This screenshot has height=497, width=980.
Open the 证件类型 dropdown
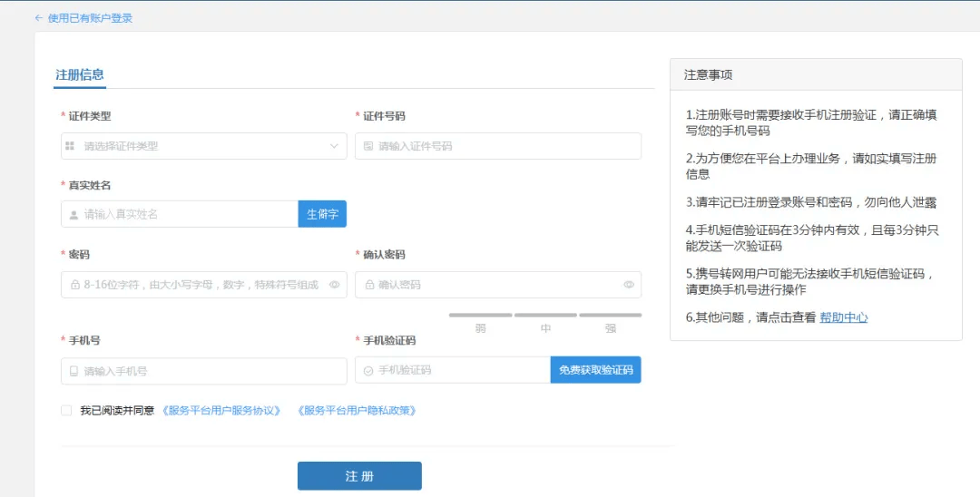(x=203, y=146)
